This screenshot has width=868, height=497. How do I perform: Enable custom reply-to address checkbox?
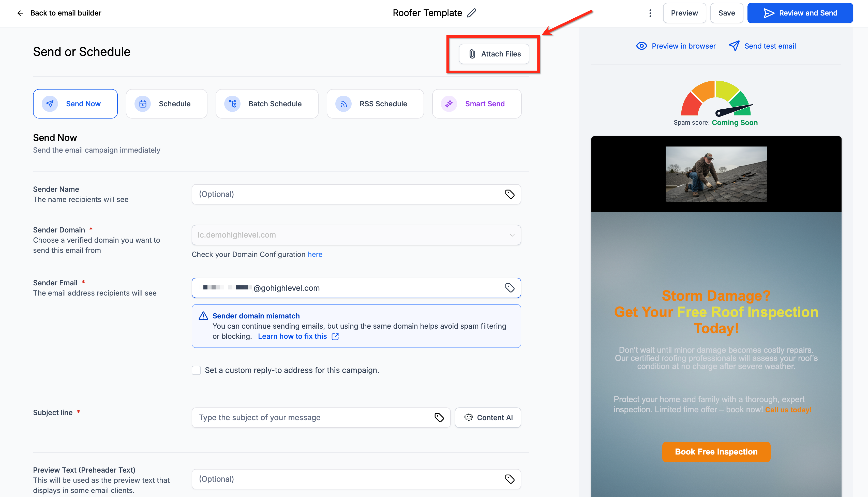pyautogui.click(x=196, y=370)
